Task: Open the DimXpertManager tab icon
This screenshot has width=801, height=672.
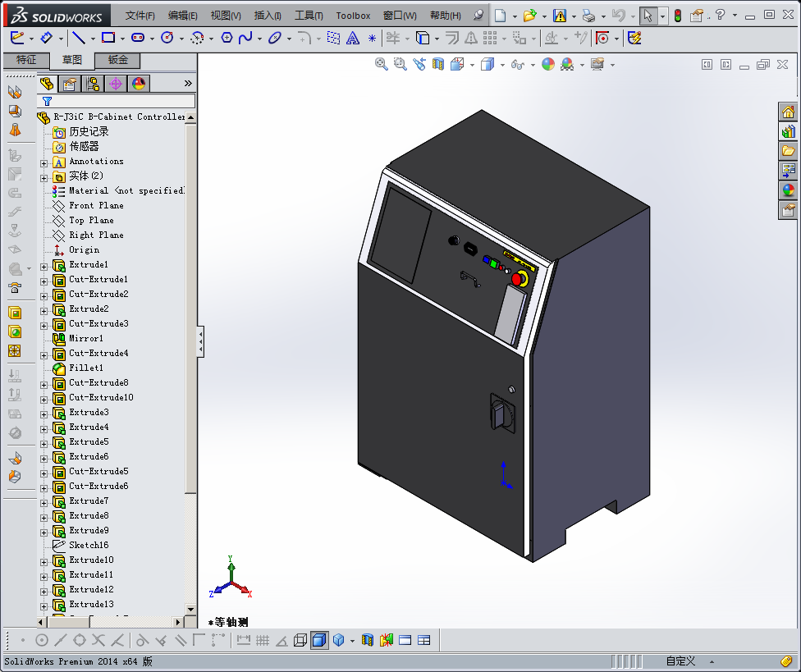Action: pos(116,83)
